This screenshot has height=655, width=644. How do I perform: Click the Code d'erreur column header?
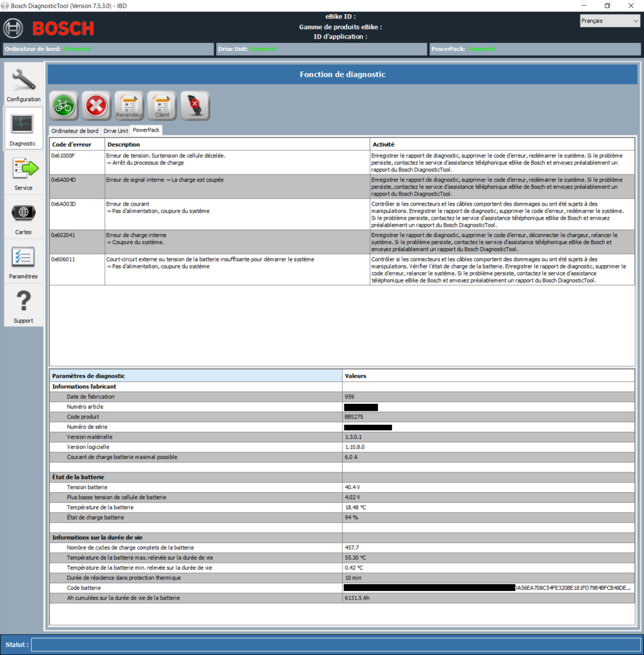tap(77, 145)
